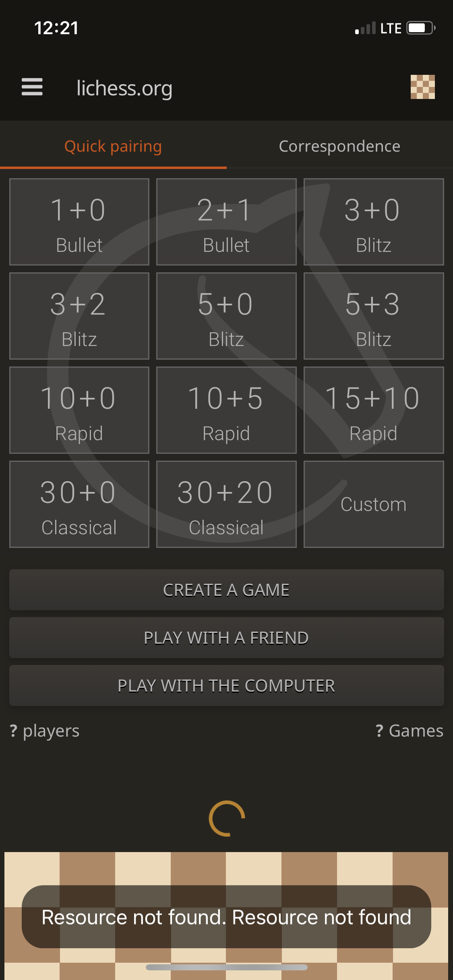453x980 pixels.
Task: Tap the chessboard icon in the top bar
Action: [423, 88]
